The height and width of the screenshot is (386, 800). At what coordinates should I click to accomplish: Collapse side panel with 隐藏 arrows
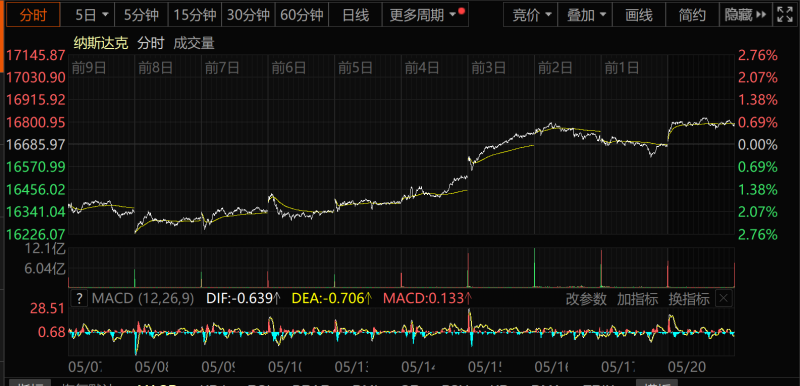click(x=745, y=15)
